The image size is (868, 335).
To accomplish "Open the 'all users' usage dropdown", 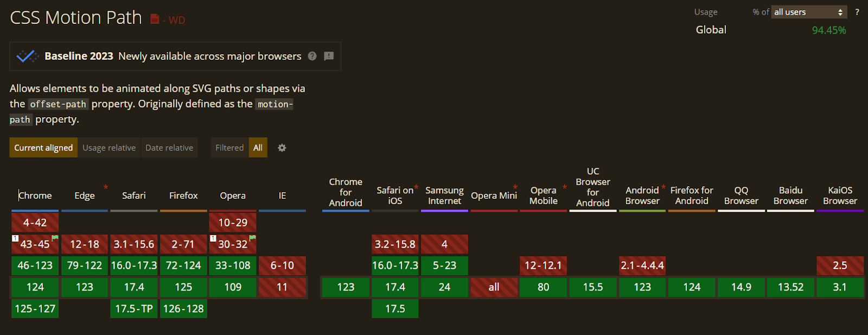I will click(809, 12).
